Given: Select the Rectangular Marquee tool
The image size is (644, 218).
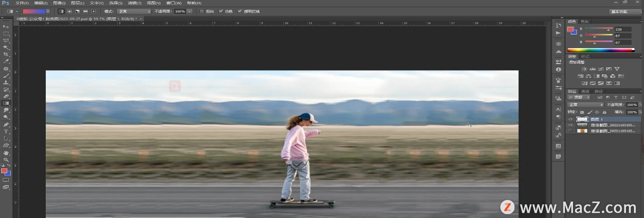Looking at the screenshot, I should pos(6,34).
